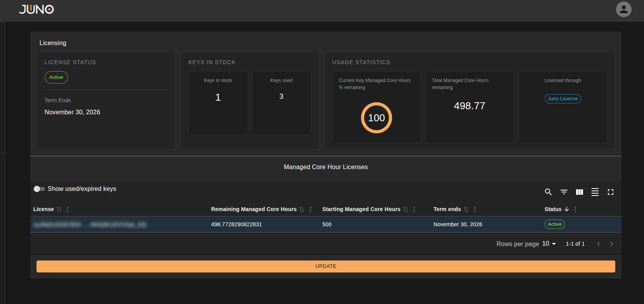Sort by Remaining Managed Core Hours
This screenshot has height=304, width=644.
[302, 210]
